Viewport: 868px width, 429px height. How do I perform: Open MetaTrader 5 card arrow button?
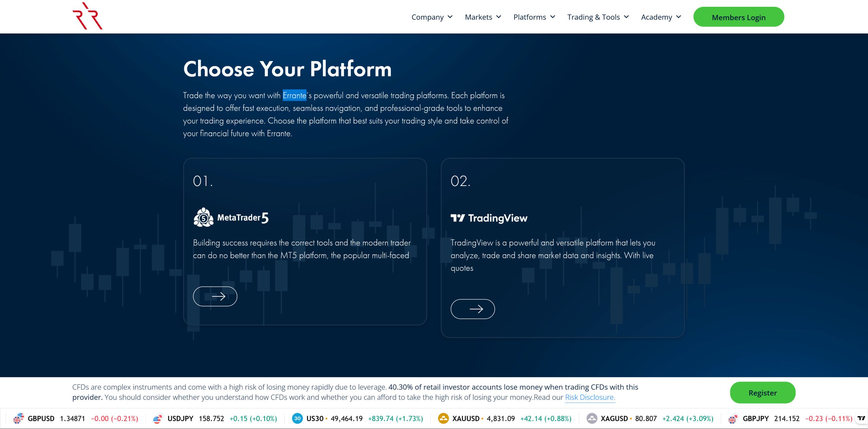tap(215, 296)
